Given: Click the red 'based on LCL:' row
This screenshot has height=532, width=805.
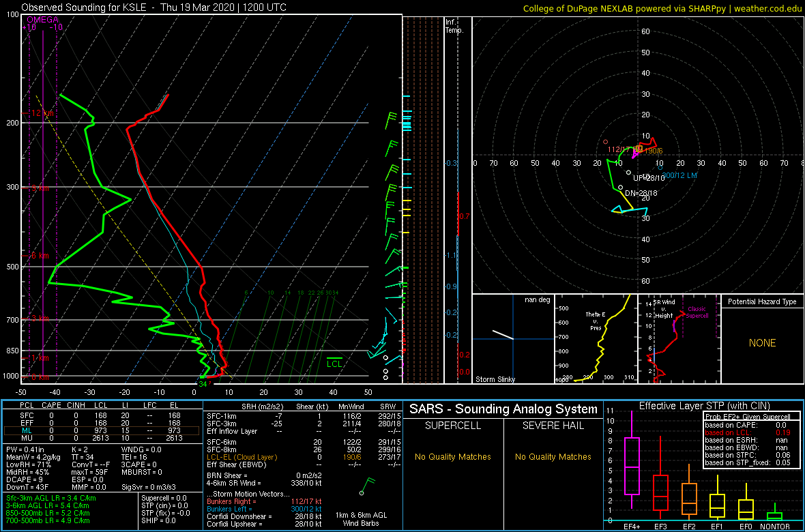Looking at the screenshot, I should pos(749,432).
